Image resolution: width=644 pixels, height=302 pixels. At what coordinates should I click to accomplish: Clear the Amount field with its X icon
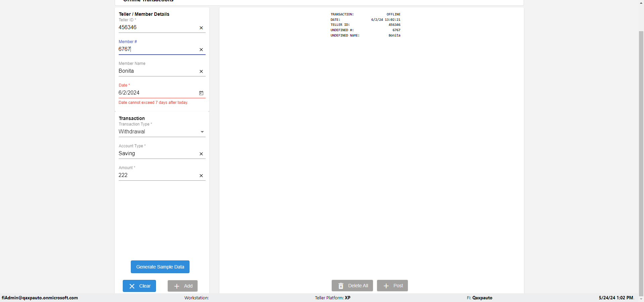coord(201,176)
